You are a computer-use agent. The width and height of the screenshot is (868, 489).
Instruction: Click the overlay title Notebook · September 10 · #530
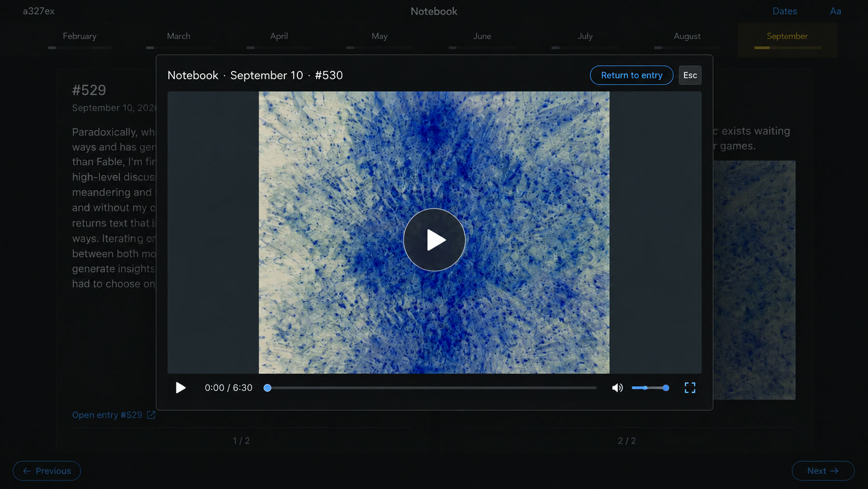point(255,75)
